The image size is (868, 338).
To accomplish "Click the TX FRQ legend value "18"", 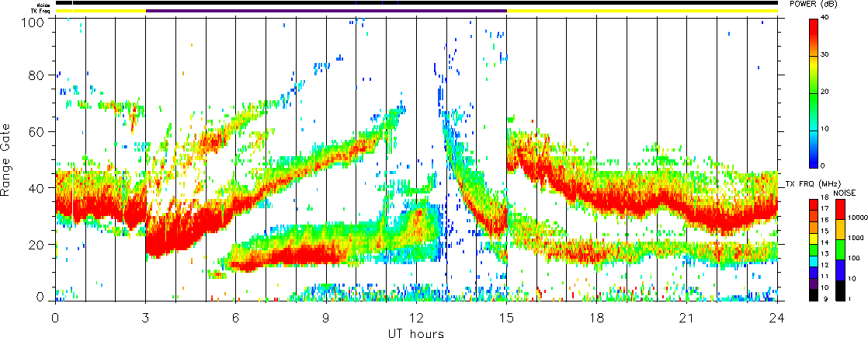I will pyautogui.click(x=825, y=198).
